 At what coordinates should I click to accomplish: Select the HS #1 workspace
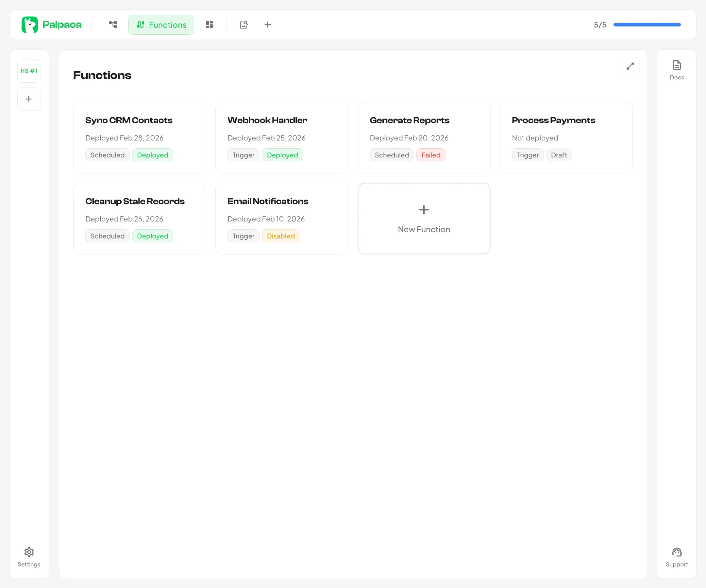click(29, 71)
